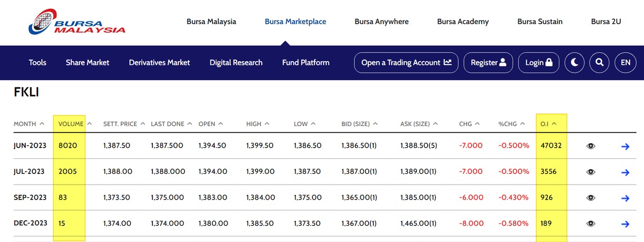
Task: Click settlement price 1,373.50
Action: pos(116,197)
